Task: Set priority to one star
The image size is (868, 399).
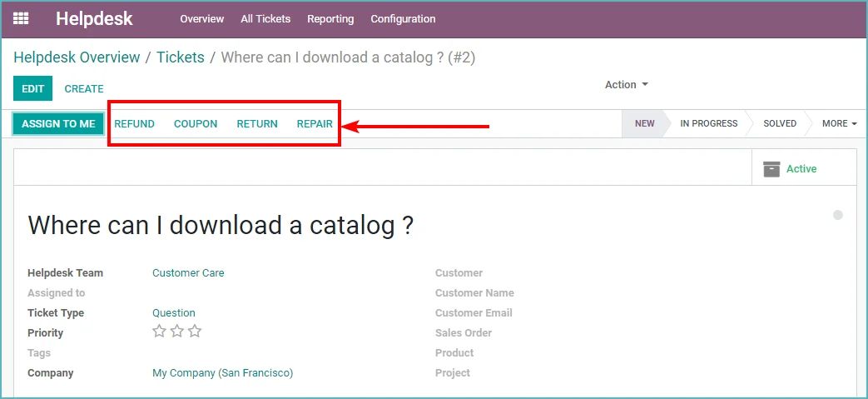Action: tap(160, 332)
